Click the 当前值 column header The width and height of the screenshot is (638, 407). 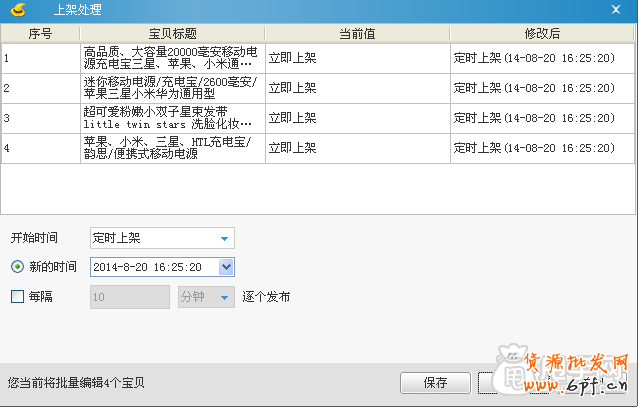pos(356,34)
